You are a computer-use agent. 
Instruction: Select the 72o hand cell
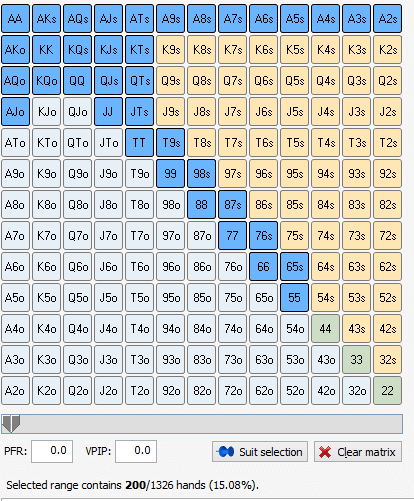coord(232,391)
